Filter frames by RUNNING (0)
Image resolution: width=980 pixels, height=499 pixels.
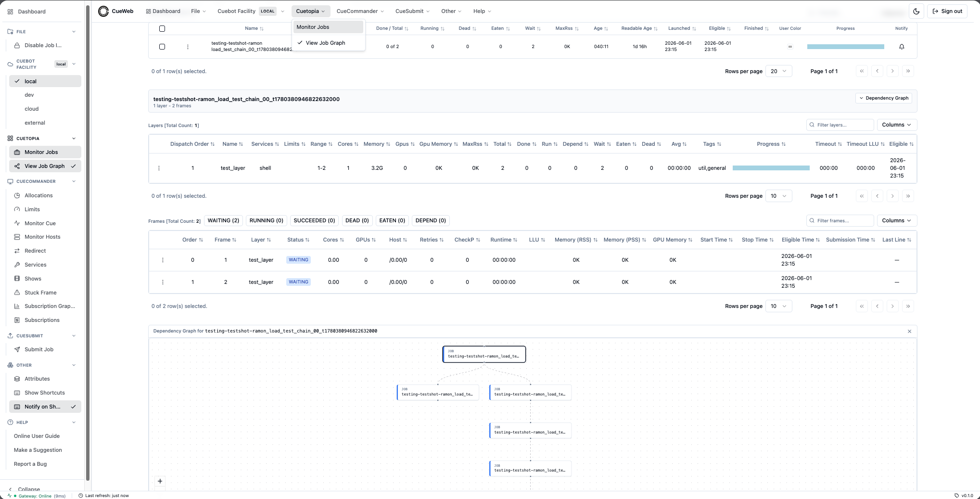266,220
